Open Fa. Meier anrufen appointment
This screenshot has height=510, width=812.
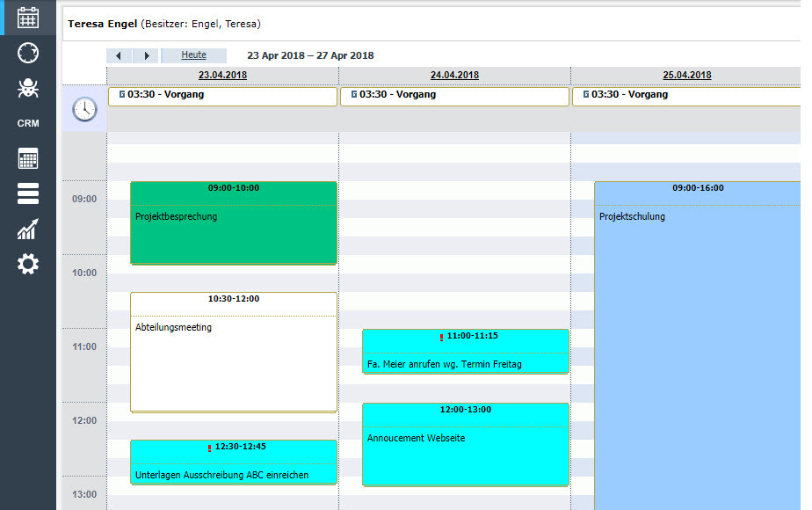click(x=465, y=359)
